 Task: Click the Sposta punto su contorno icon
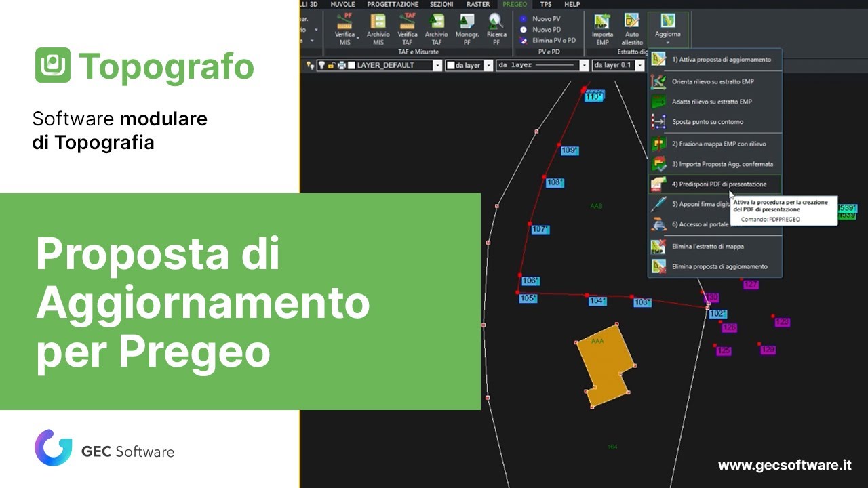[x=658, y=122]
